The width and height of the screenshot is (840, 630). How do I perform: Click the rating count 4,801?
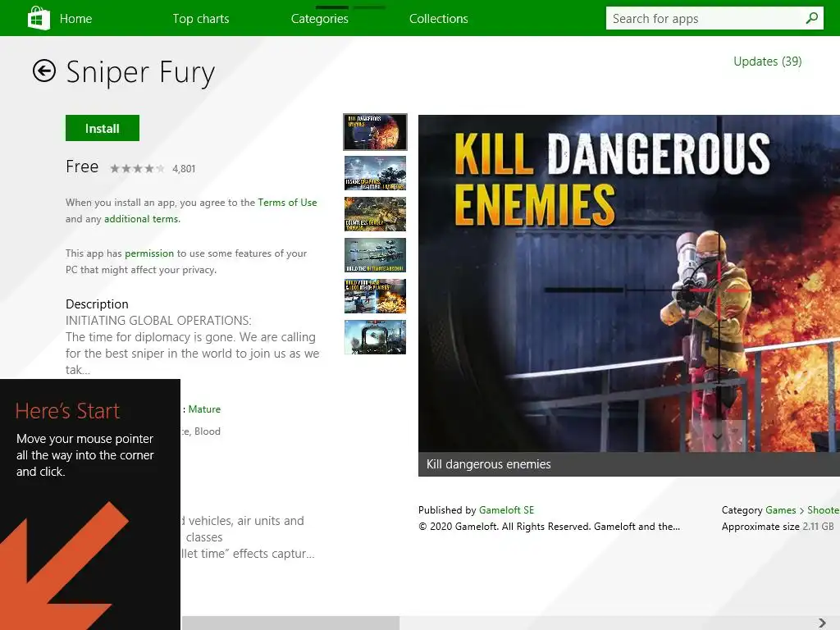(184, 169)
